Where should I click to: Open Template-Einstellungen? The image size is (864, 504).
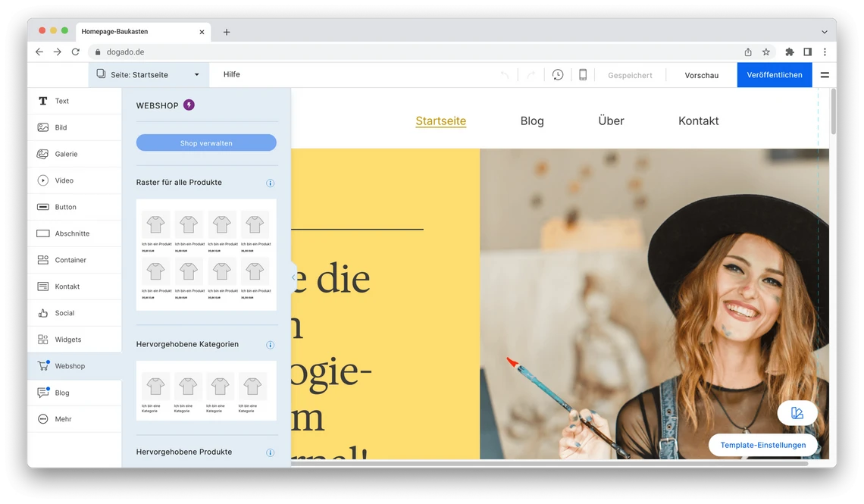click(x=762, y=445)
